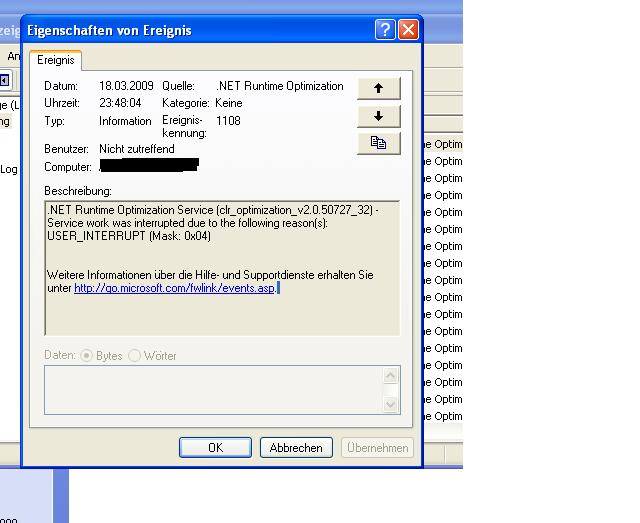Screen dimensions: 640x523
Task: Open the help question mark button
Action: coord(385,30)
